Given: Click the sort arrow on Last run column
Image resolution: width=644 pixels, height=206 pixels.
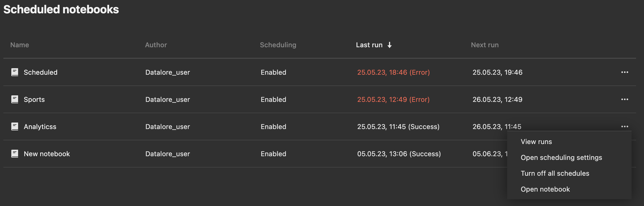Looking at the screenshot, I should [x=390, y=45].
